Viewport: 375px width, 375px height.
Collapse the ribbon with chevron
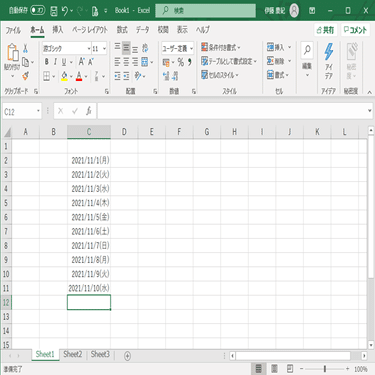[369, 92]
